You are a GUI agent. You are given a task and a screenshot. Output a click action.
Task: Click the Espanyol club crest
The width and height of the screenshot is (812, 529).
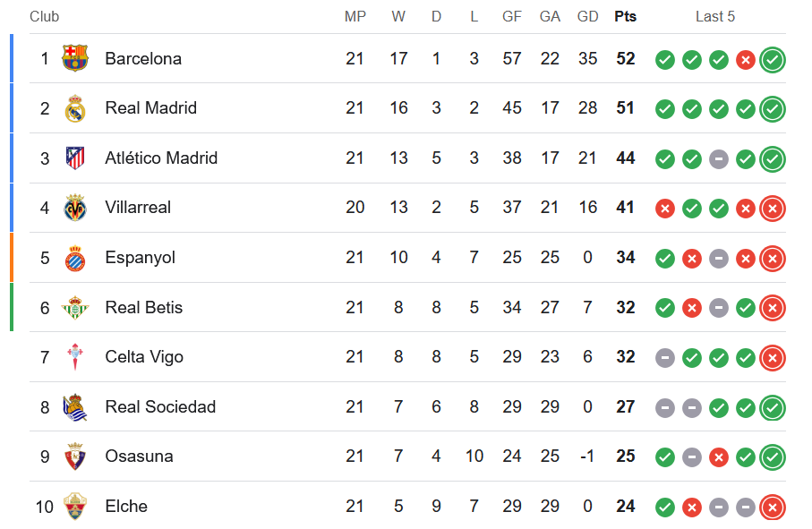pos(75,258)
